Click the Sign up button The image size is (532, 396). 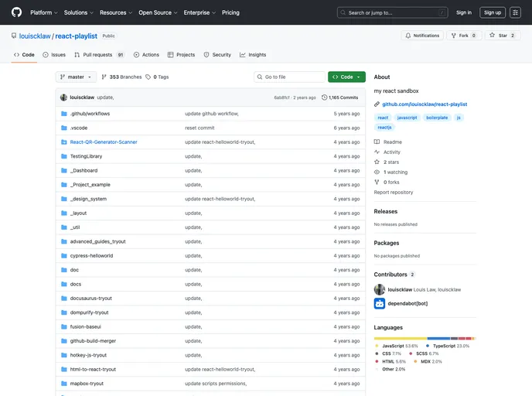(492, 12)
